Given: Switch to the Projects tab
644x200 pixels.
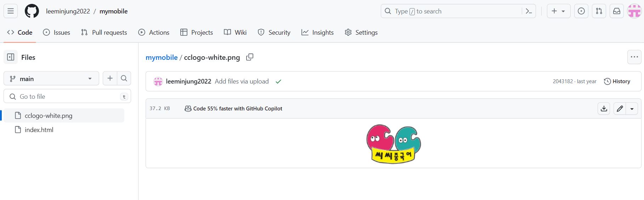Looking at the screenshot, I should coord(197,32).
